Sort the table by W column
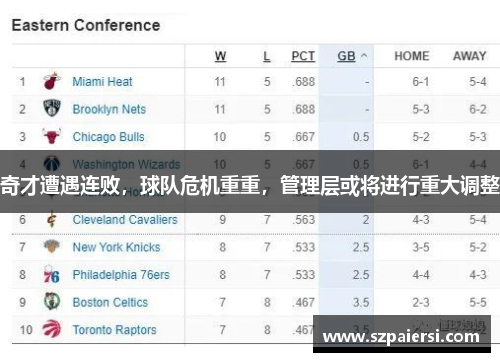500x362 pixels. click(x=220, y=56)
